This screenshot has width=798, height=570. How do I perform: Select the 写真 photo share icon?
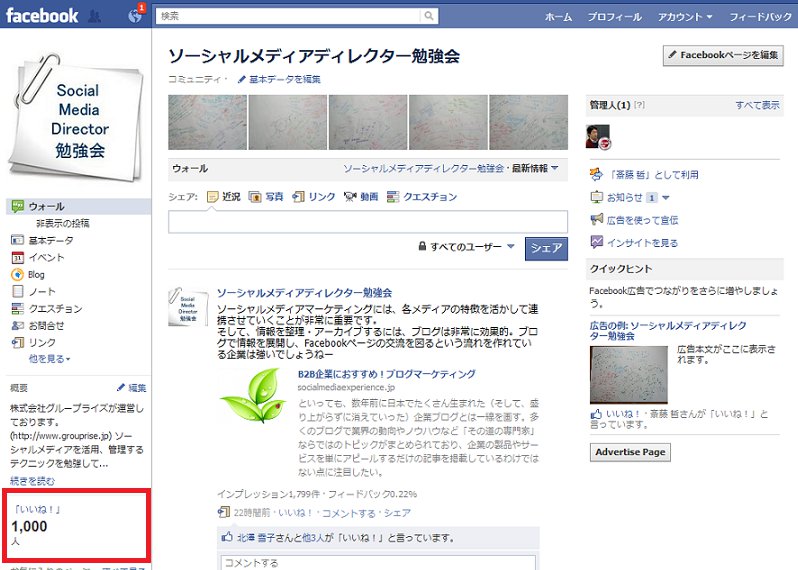point(254,197)
